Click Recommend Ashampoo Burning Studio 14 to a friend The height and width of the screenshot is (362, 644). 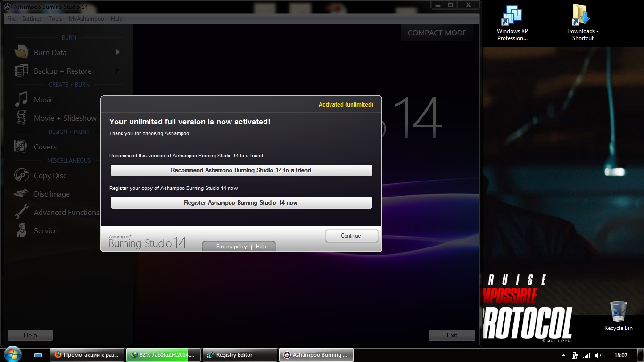[241, 170]
